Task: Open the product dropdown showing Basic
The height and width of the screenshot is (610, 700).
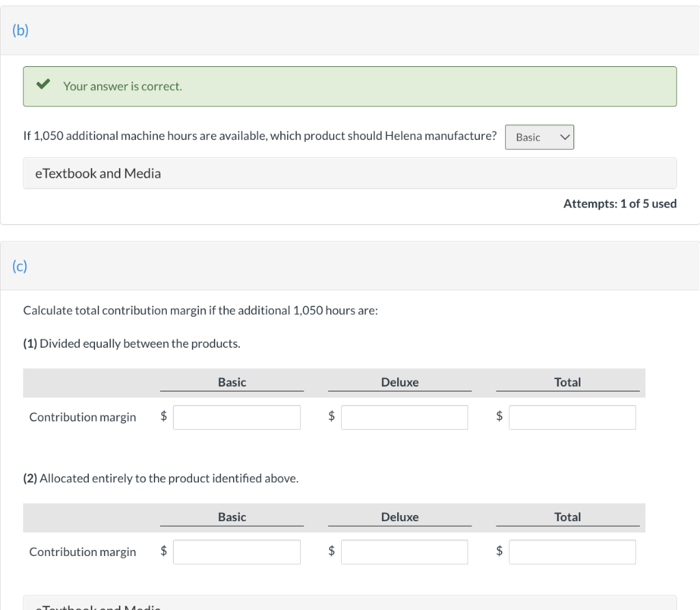Action: [539, 137]
